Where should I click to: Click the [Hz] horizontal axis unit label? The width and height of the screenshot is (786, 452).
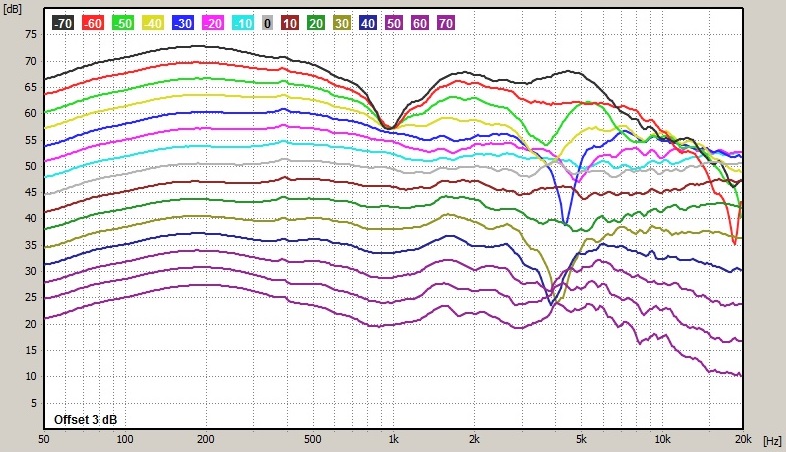[x=771, y=440]
